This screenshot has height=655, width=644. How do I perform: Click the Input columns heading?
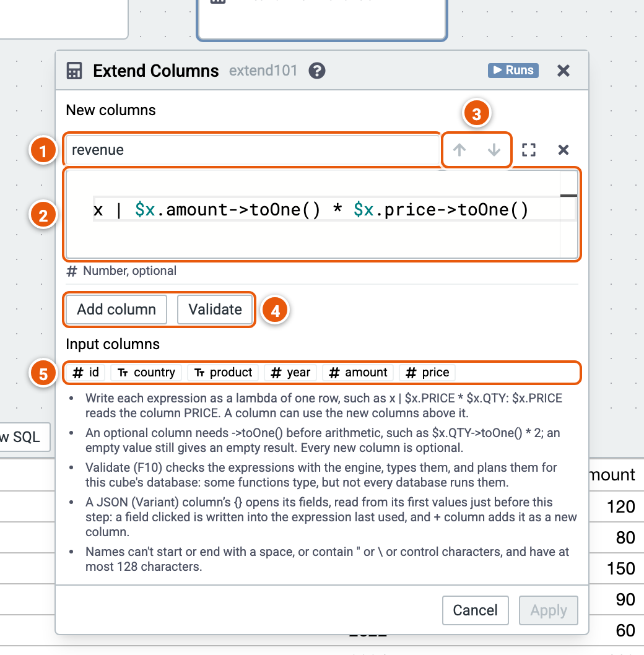[x=113, y=344]
